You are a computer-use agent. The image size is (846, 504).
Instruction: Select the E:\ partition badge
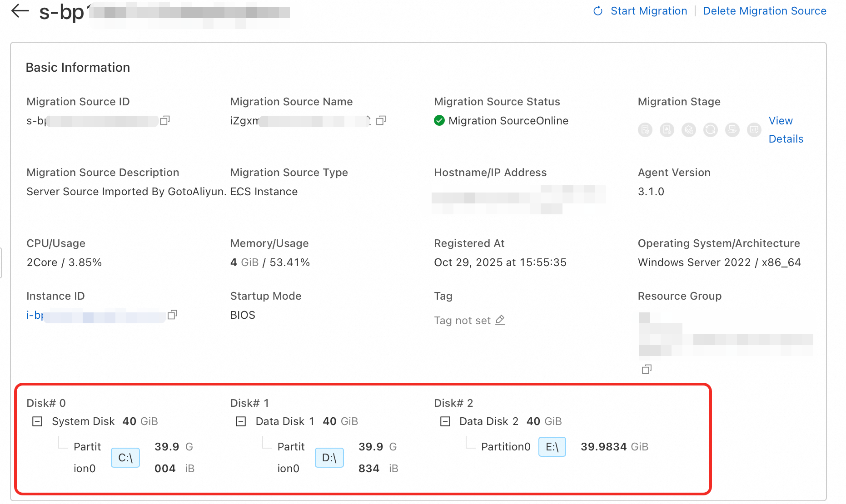552,447
